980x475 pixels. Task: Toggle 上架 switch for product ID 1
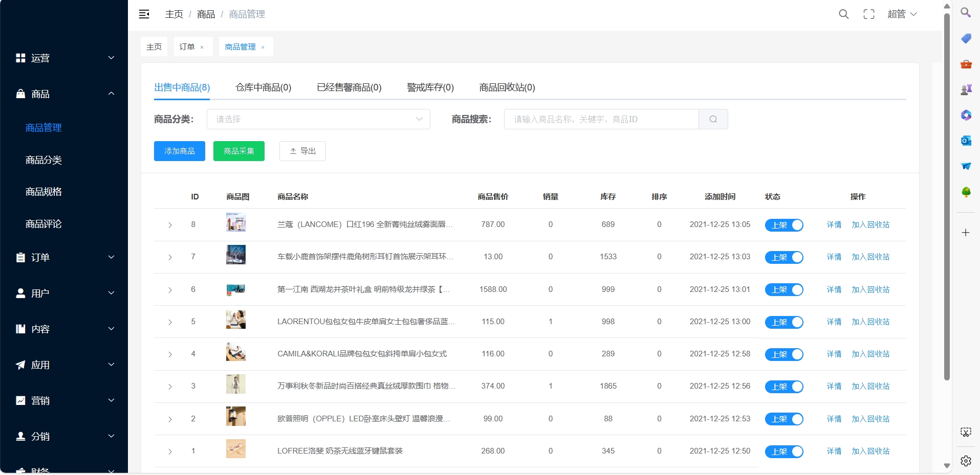(x=784, y=451)
